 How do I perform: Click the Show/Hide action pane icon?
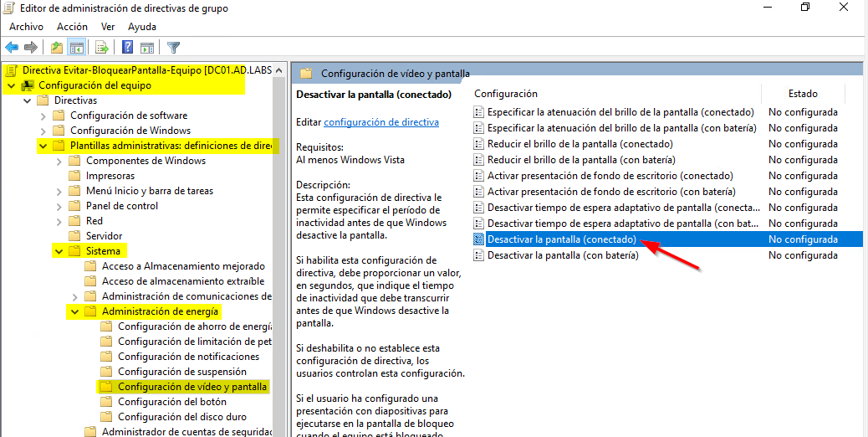147,47
